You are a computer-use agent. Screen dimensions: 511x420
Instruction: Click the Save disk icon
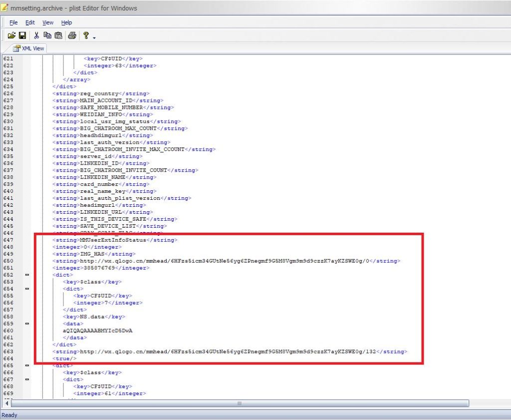[22, 35]
